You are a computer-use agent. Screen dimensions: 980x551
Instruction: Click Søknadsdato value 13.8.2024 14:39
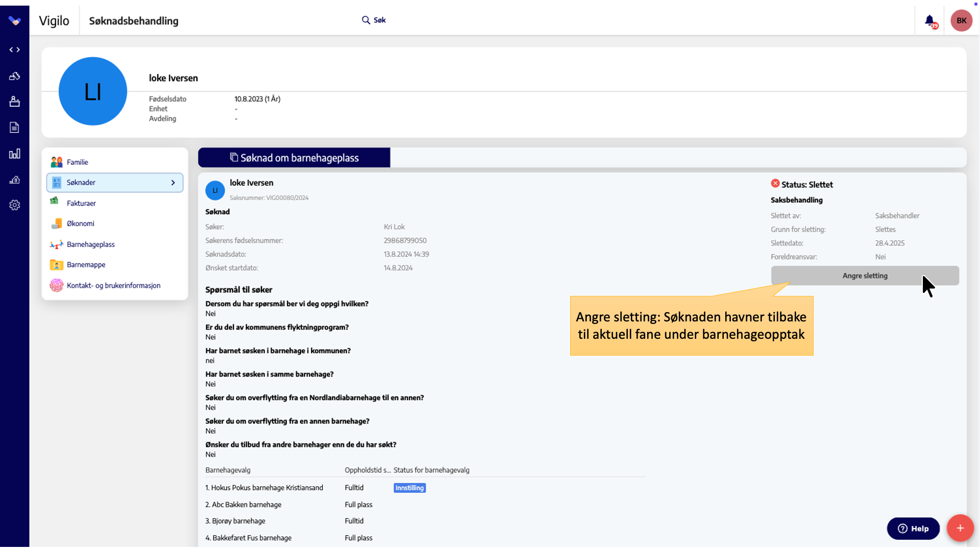(406, 254)
